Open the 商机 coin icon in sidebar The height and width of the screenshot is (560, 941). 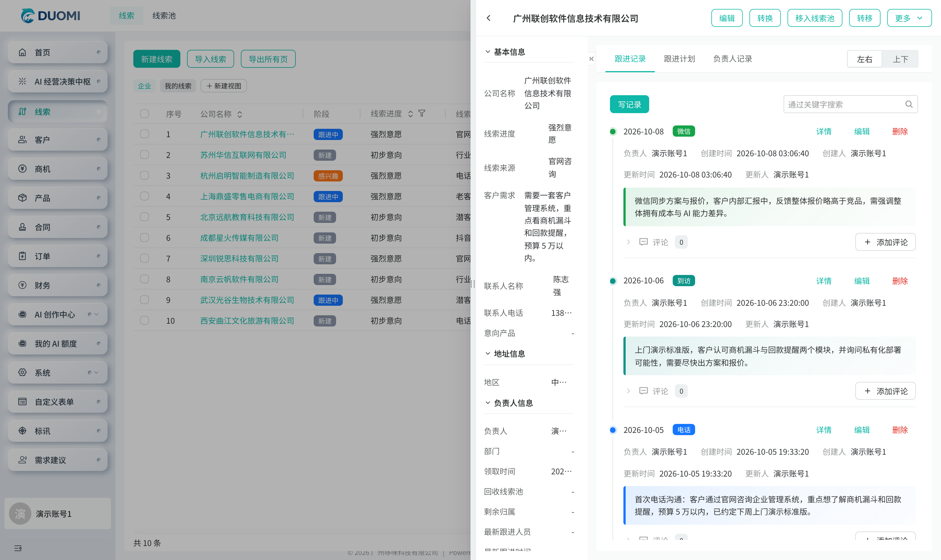coord(23,169)
